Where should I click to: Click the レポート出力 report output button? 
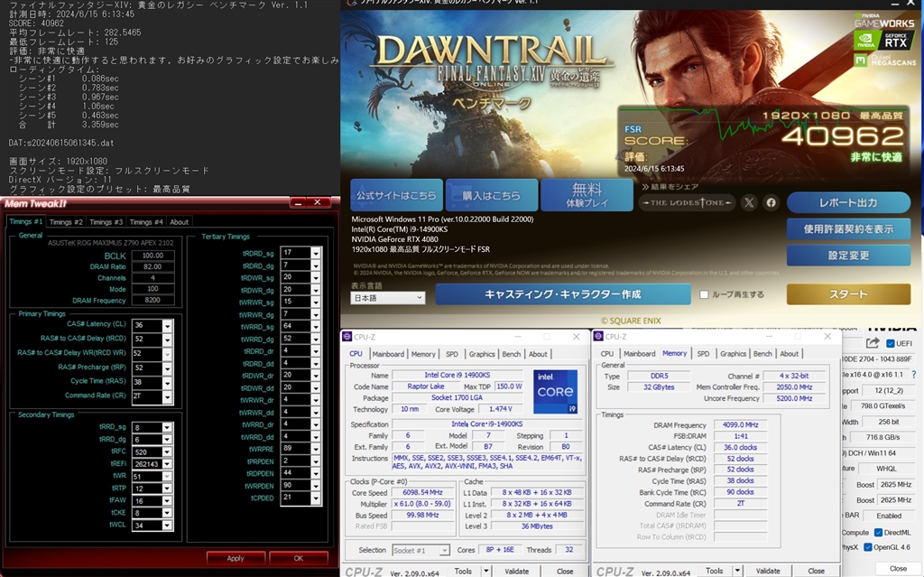pyautogui.click(x=847, y=203)
